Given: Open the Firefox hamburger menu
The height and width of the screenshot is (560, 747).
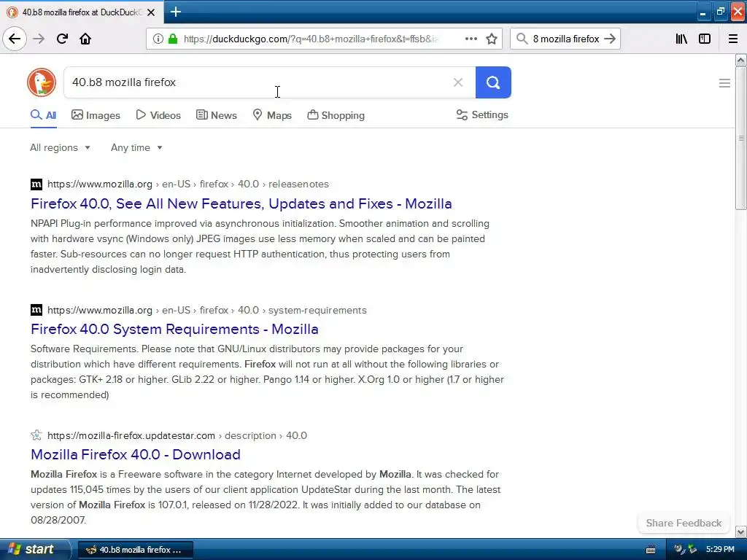Looking at the screenshot, I should pos(733,39).
